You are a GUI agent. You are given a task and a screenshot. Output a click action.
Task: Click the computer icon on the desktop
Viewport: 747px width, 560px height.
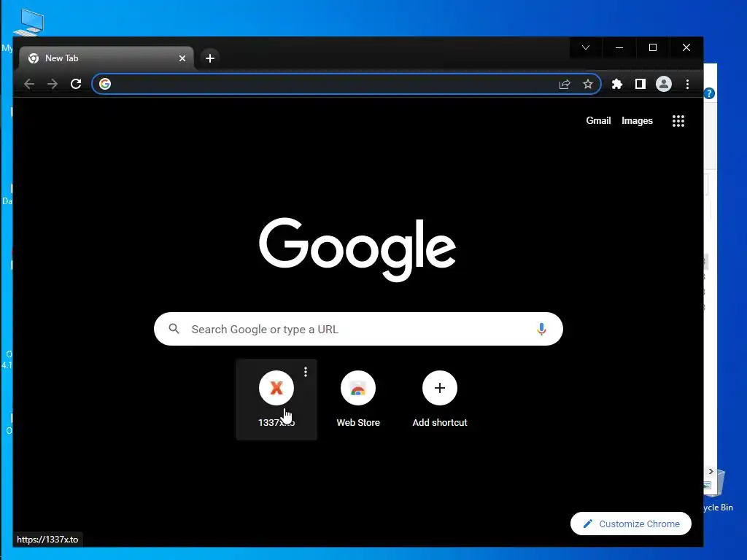coord(28,22)
